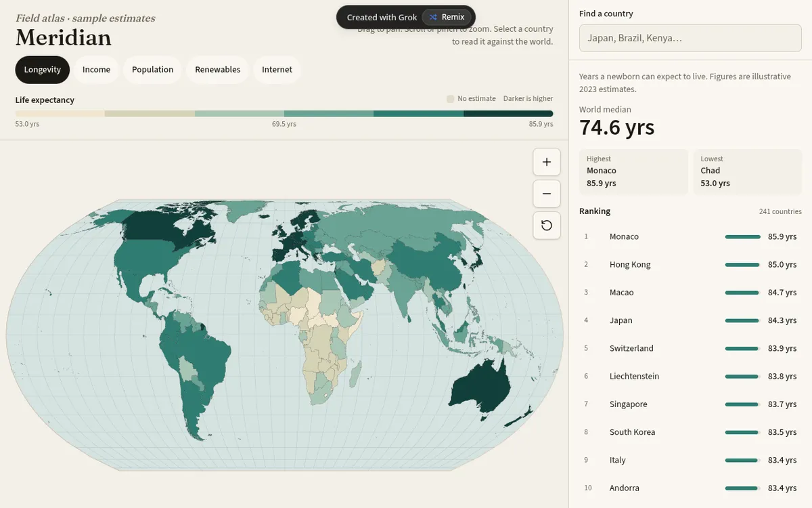Reset the map view with the rotate icon
This screenshot has width=812, height=508.
tap(547, 226)
